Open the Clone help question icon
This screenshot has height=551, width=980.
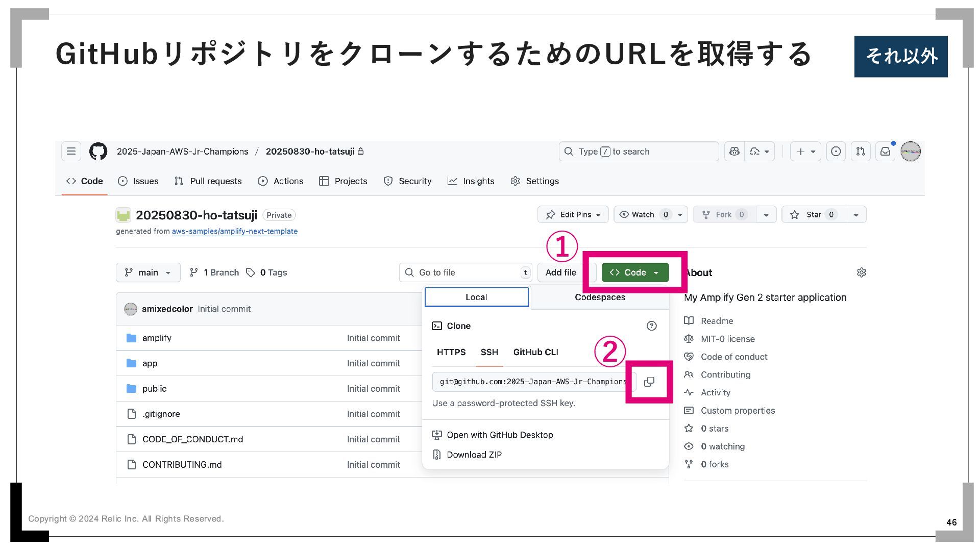pos(652,326)
